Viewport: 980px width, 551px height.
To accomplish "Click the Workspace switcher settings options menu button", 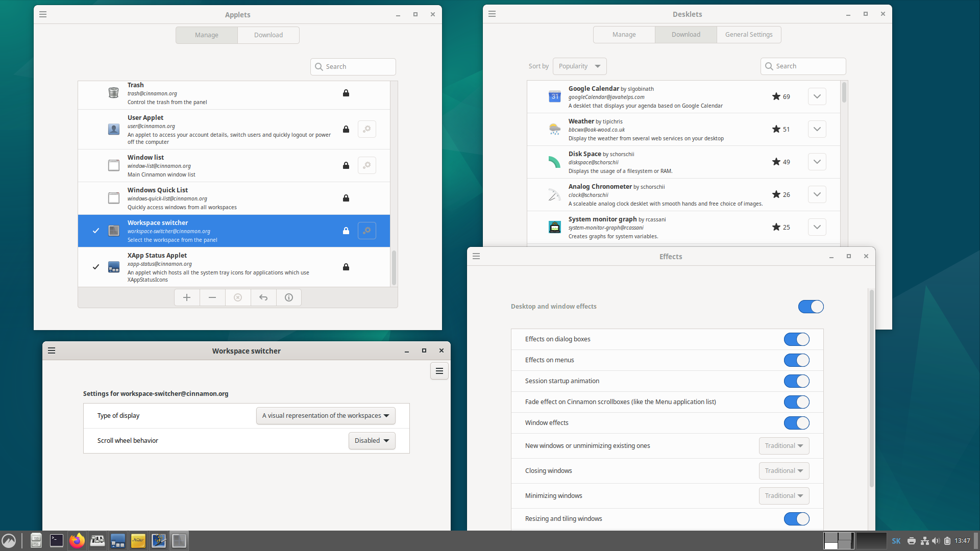I will 439,371.
